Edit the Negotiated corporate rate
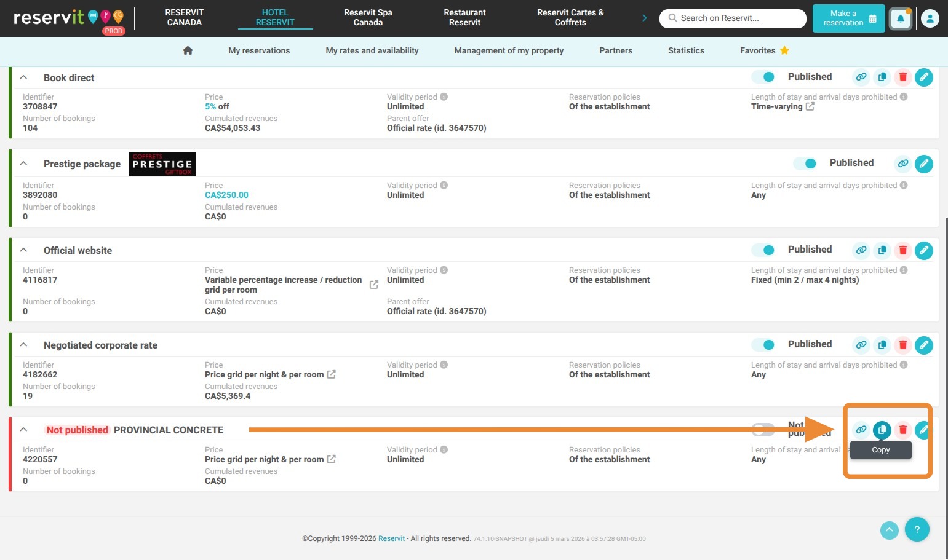The image size is (948, 560). coord(923,345)
